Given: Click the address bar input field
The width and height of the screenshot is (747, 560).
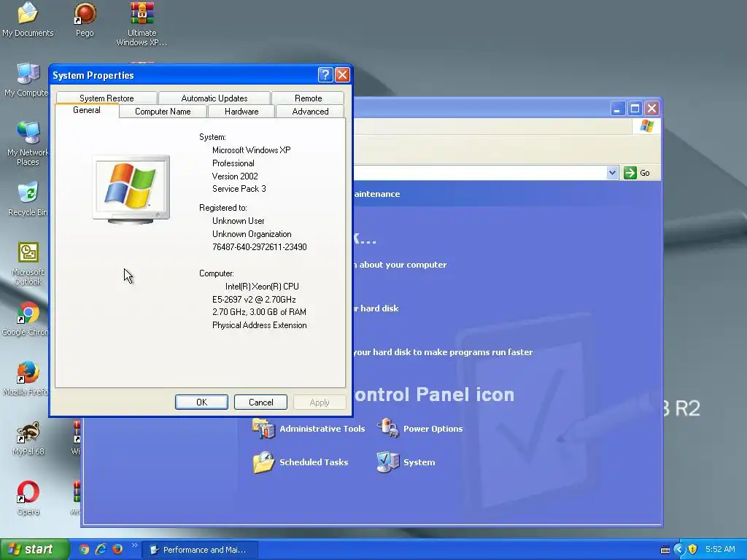Looking at the screenshot, I should [x=480, y=173].
